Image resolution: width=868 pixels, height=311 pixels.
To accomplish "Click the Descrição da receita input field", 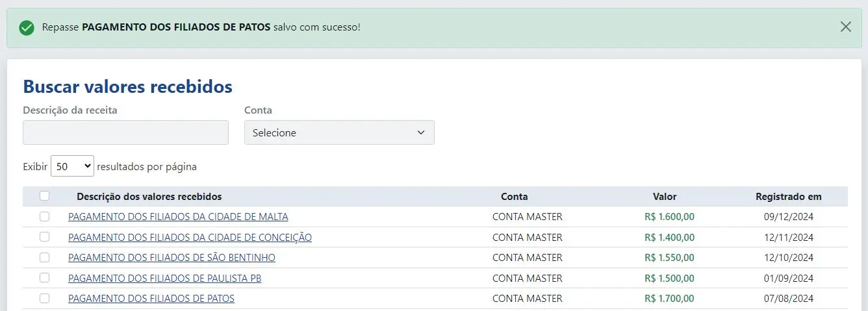I will coord(125,132).
